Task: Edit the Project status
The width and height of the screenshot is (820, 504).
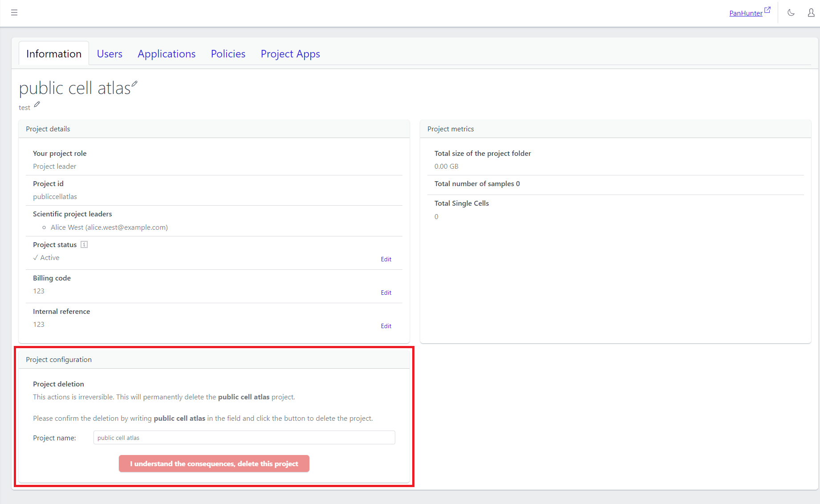Action: 386,259
